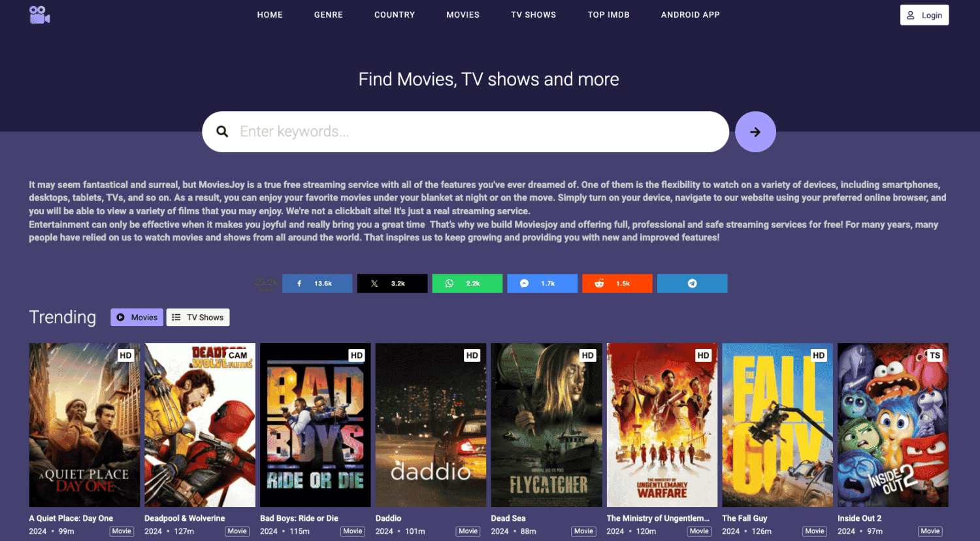The height and width of the screenshot is (541, 980).
Task: Open the Deadpool & Wolverine poster
Action: tap(199, 425)
